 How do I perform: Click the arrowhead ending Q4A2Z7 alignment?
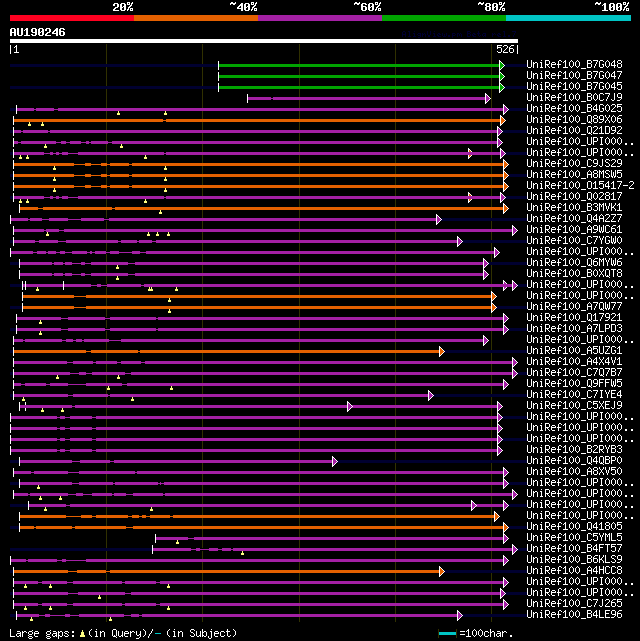click(x=439, y=220)
